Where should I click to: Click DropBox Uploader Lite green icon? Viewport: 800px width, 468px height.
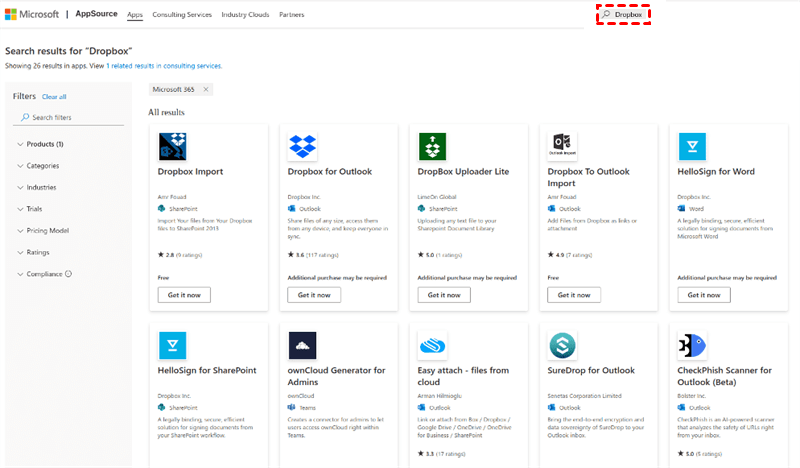point(432,147)
